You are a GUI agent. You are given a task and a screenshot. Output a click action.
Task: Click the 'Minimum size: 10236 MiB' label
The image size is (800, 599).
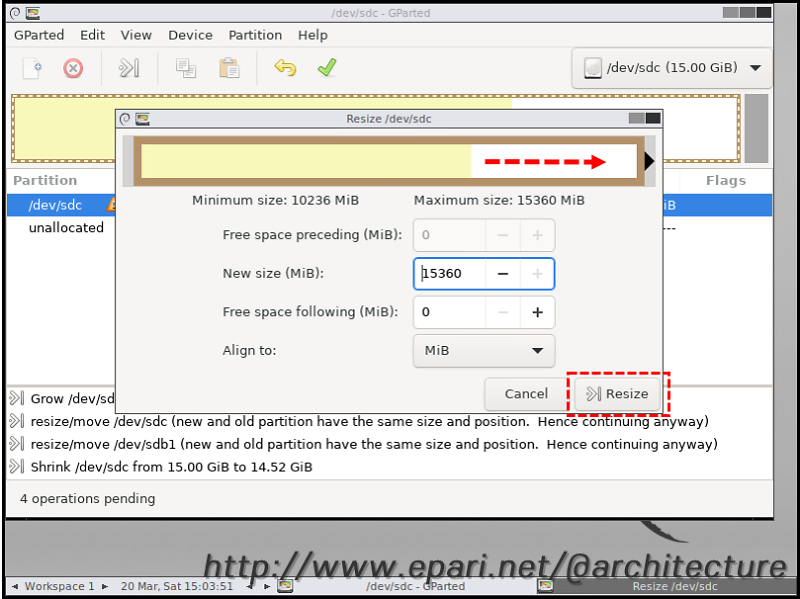tap(275, 201)
